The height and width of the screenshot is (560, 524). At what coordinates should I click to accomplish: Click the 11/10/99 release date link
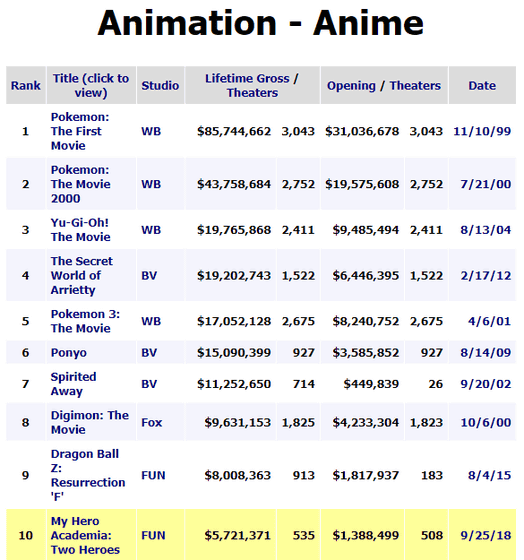tap(482, 131)
